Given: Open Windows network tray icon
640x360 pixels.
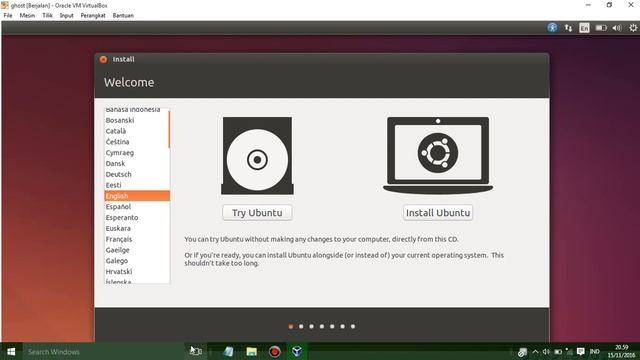Looking at the screenshot, I should coord(569,351).
